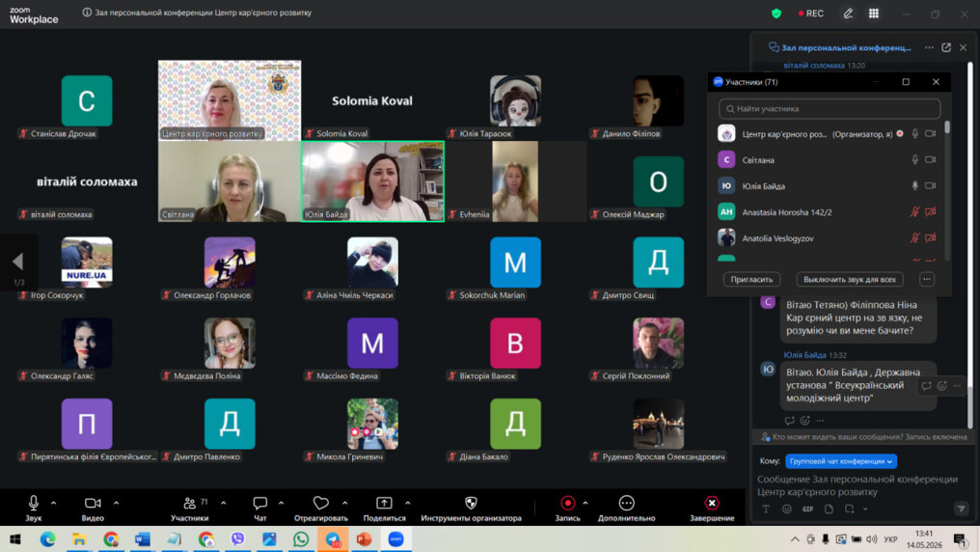Open chat panel three-dots menu
The height and width of the screenshot is (552, 980).
pos(930,47)
